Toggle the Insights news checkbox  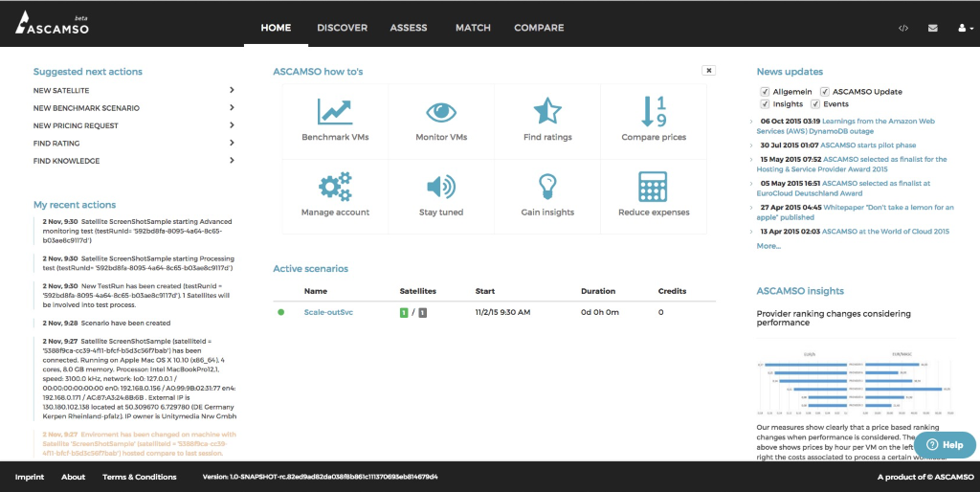point(765,104)
